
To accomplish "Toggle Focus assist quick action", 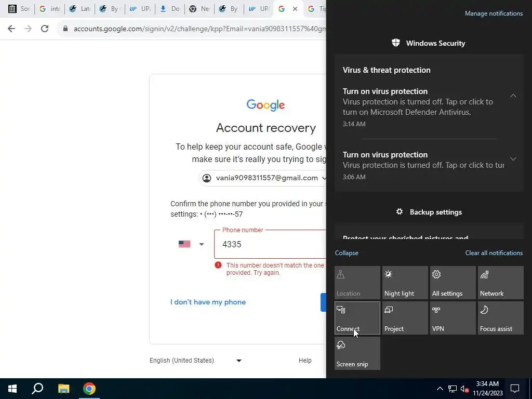I will pyautogui.click(x=501, y=318).
